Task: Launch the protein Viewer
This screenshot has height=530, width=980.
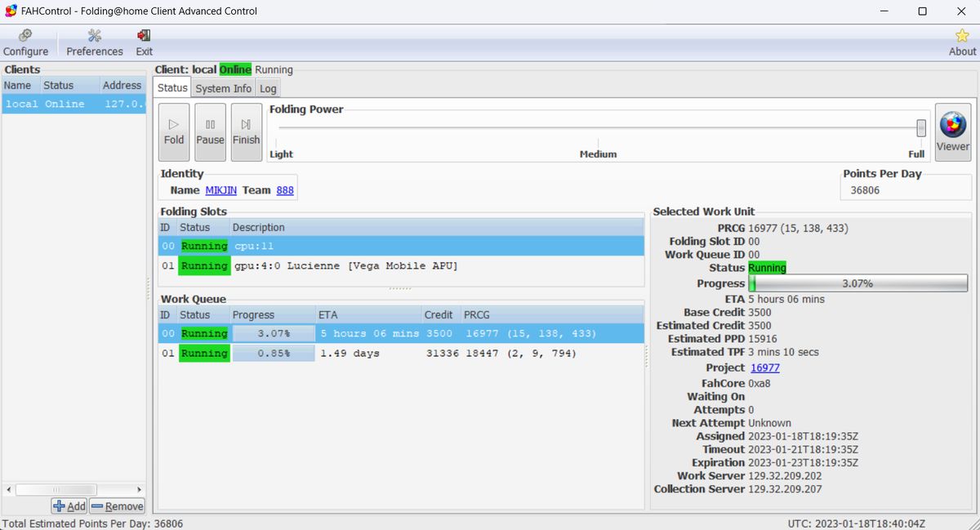Action: point(953,131)
